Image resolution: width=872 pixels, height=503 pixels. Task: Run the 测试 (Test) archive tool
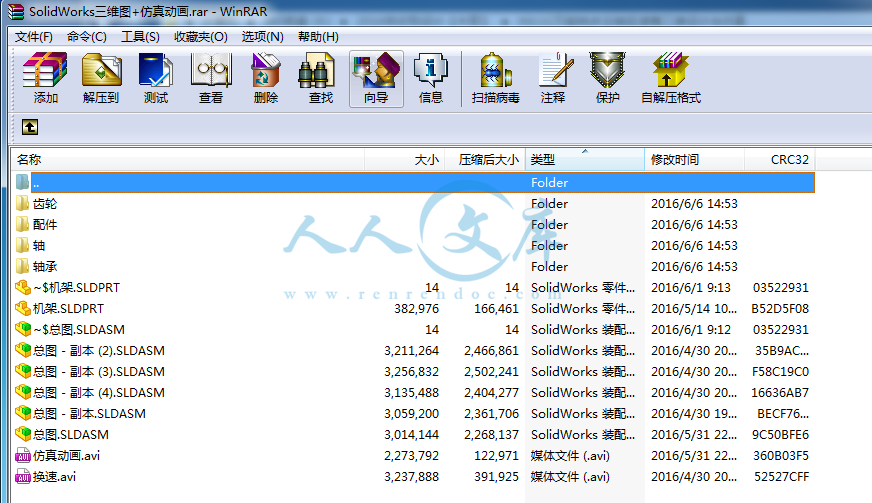(156, 78)
